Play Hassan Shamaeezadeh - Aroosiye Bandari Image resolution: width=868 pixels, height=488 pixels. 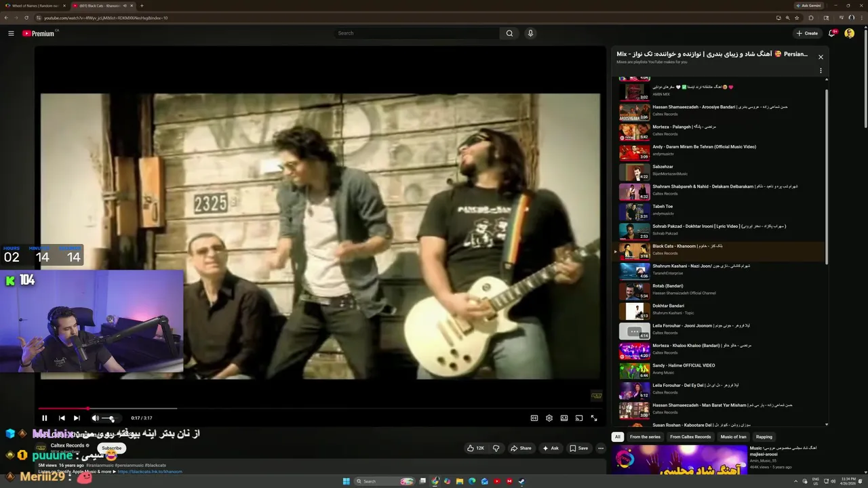point(719,111)
